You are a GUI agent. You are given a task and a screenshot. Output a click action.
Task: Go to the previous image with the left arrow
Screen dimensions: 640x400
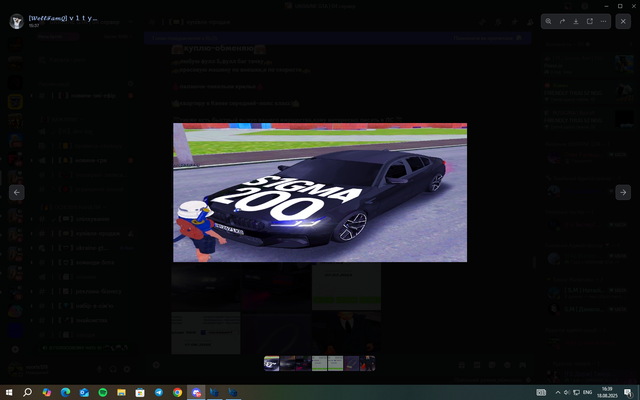tap(17, 192)
